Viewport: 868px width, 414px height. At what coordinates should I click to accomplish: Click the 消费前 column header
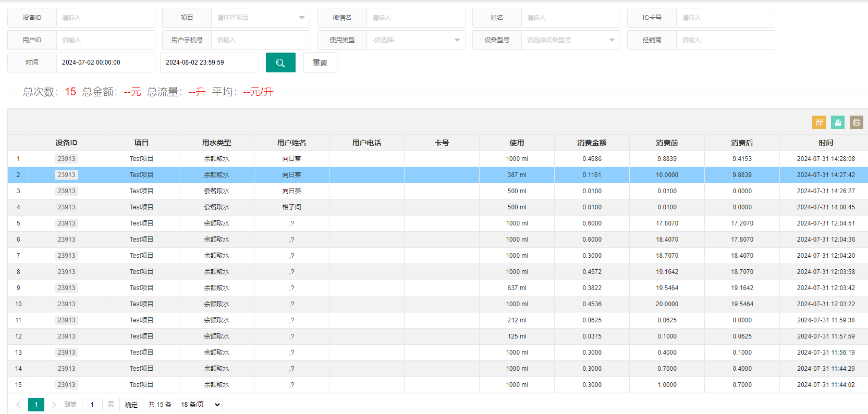(667, 143)
